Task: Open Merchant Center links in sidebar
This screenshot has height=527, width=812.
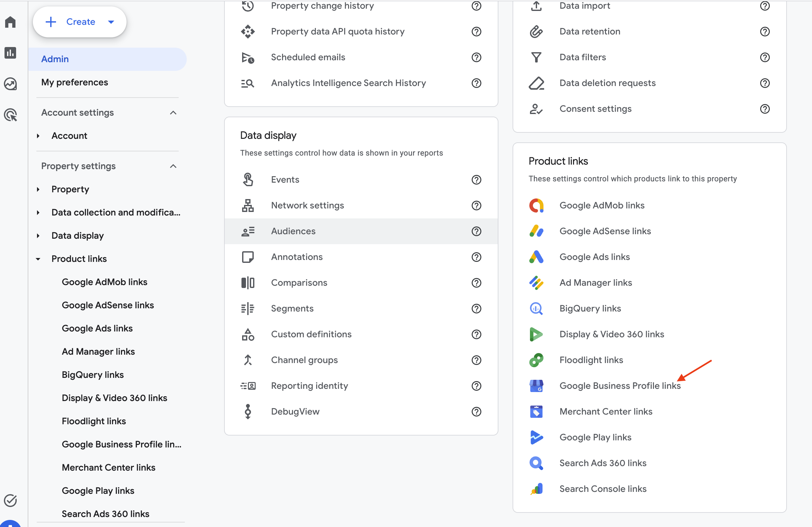Action: click(x=109, y=468)
